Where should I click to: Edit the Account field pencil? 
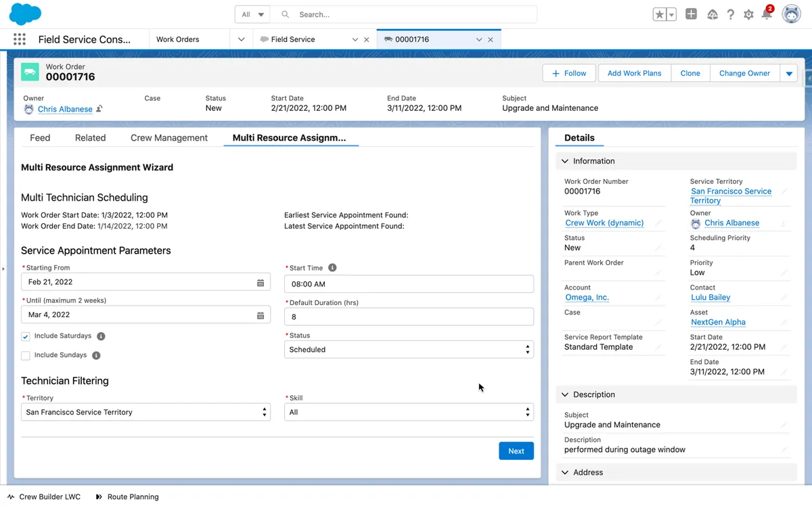click(x=658, y=298)
